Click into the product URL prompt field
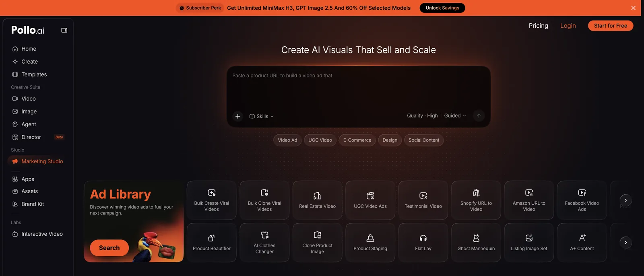This screenshot has width=644, height=276. 358,89
